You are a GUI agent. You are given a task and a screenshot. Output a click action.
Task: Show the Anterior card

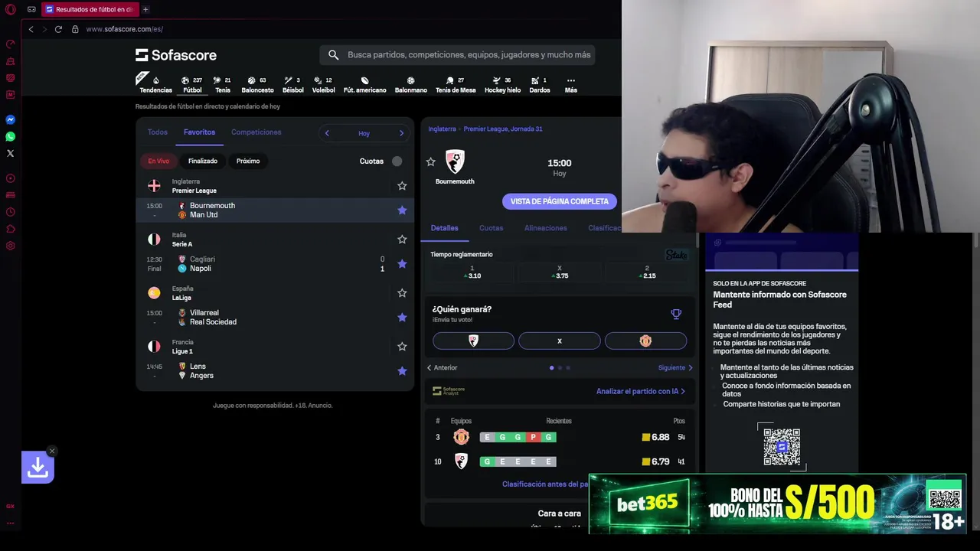[442, 368]
